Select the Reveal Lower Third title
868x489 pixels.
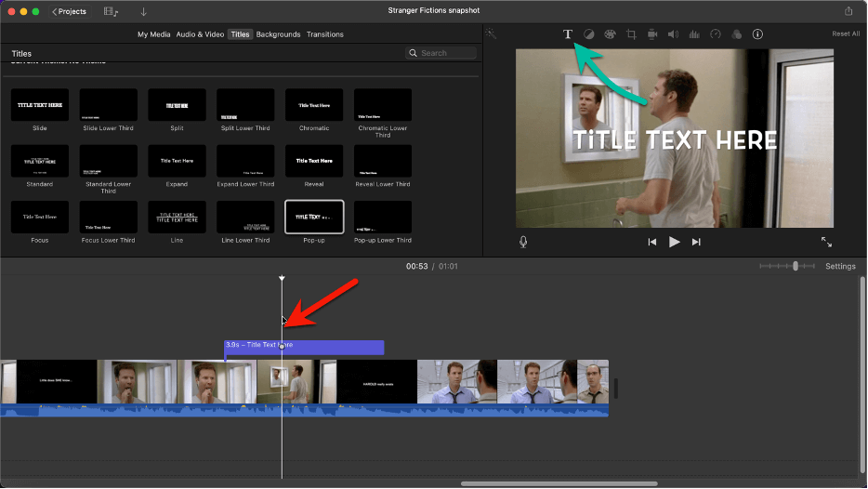tap(383, 161)
